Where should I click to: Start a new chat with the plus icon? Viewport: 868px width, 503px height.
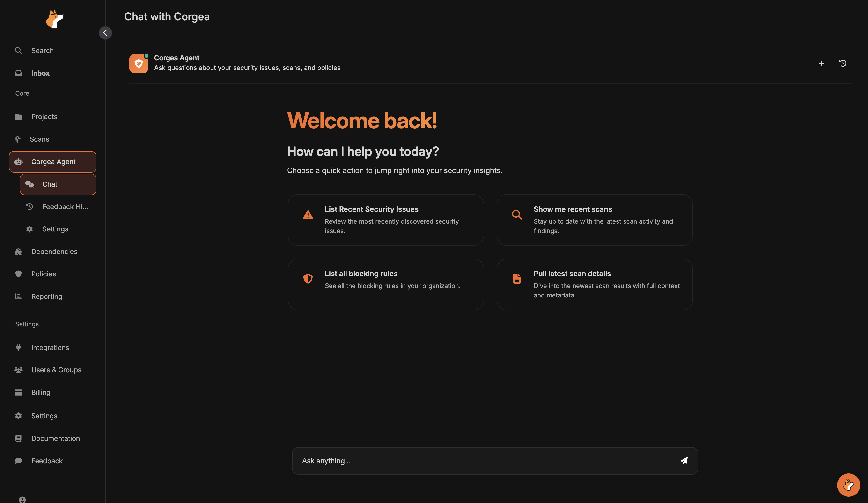click(x=821, y=63)
